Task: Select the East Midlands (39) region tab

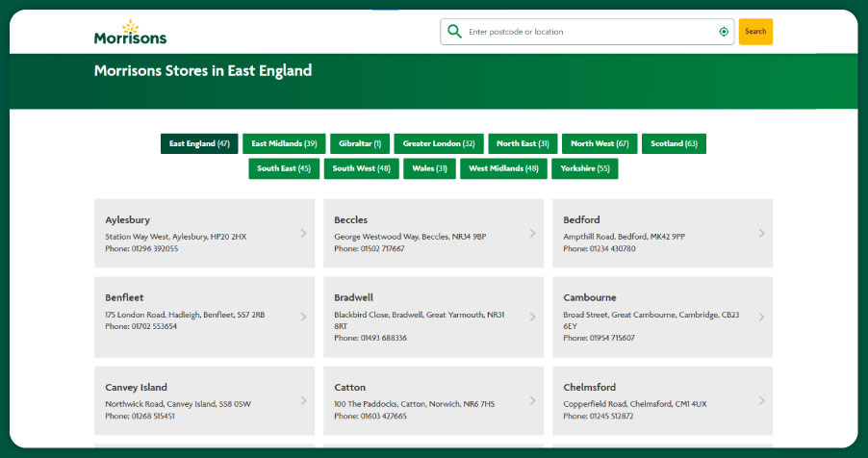Action: point(284,143)
